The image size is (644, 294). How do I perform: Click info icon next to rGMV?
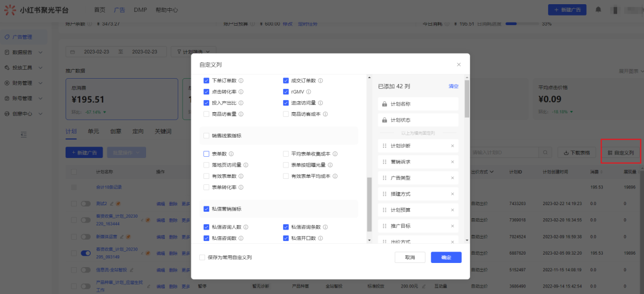(308, 92)
